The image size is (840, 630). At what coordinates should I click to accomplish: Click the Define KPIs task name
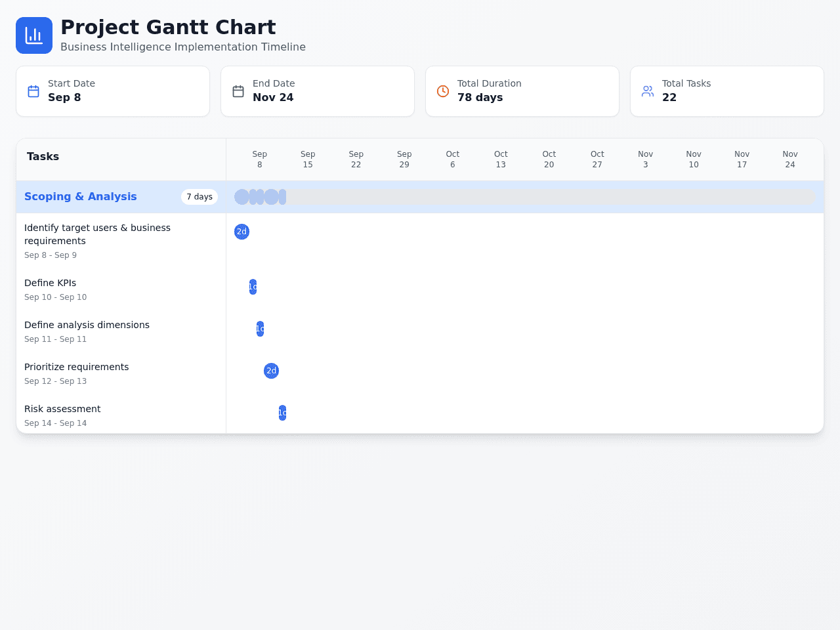click(x=50, y=283)
